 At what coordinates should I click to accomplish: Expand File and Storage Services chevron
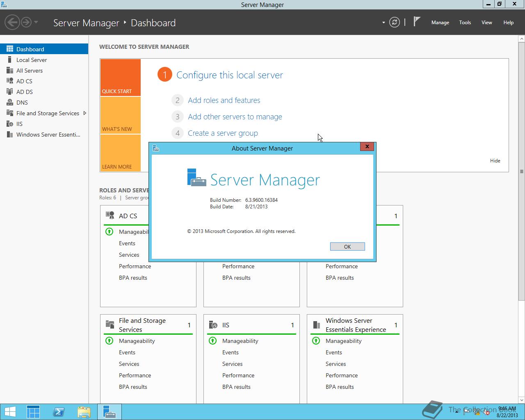click(x=85, y=113)
